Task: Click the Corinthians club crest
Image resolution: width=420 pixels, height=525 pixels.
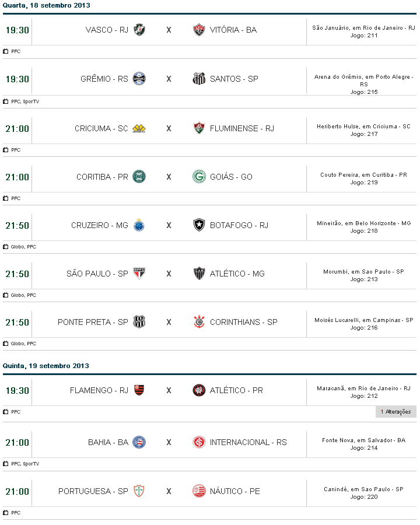Action: (199, 322)
